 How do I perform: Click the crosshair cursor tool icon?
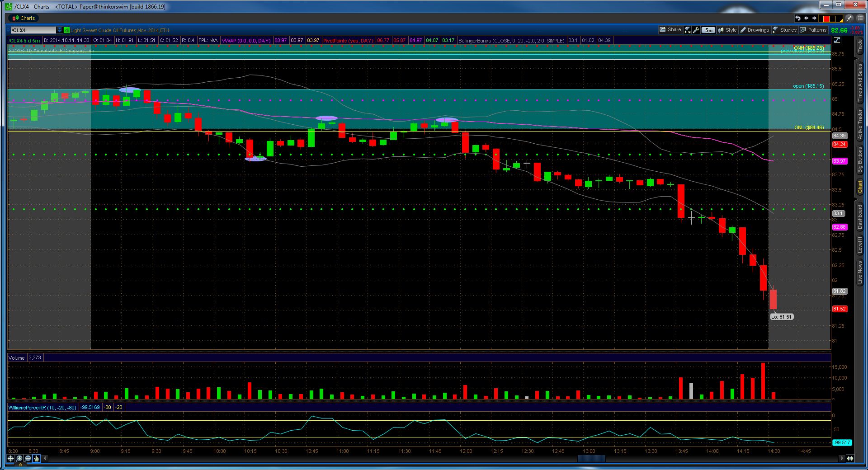coord(11,458)
